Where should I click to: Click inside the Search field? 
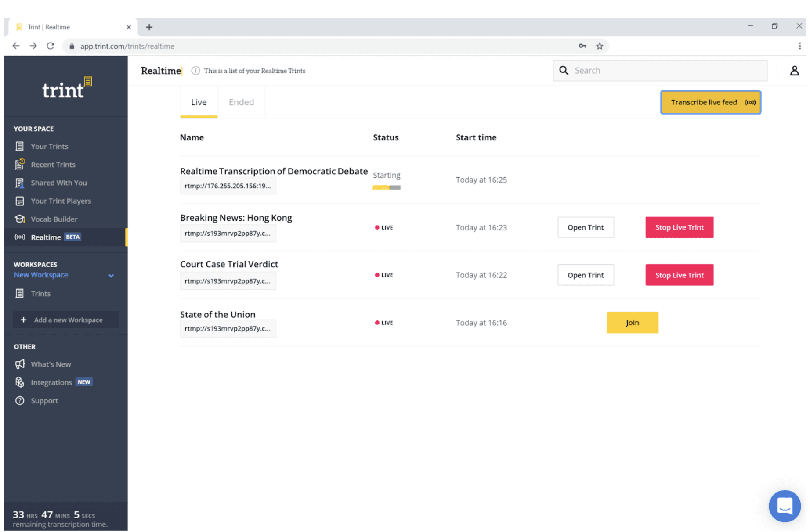[x=659, y=70]
